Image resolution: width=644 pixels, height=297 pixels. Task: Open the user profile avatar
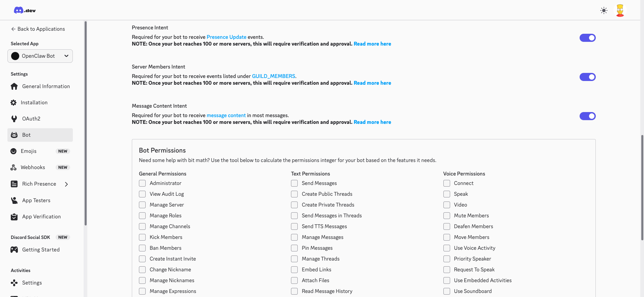tap(620, 10)
